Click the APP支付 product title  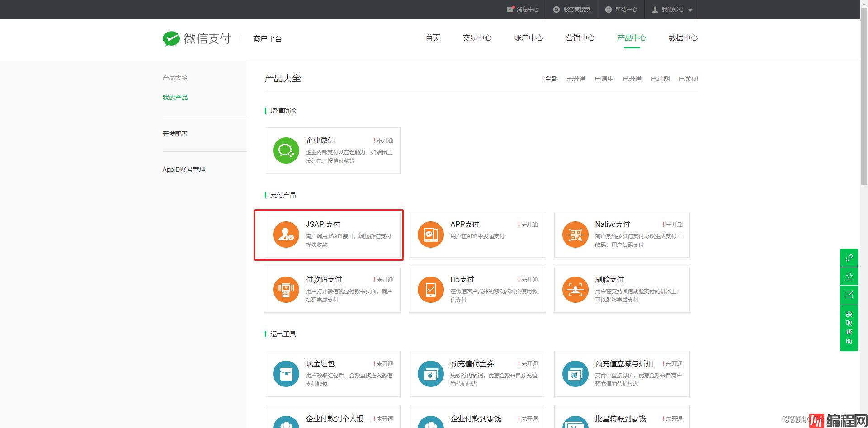coord(465,224)
